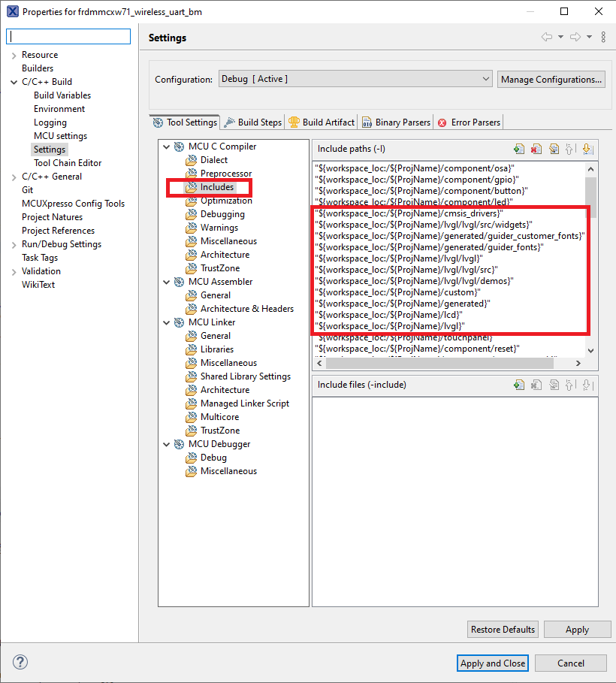Click the filter text input field
Screen dimensions: 616x683
(68, 36)
